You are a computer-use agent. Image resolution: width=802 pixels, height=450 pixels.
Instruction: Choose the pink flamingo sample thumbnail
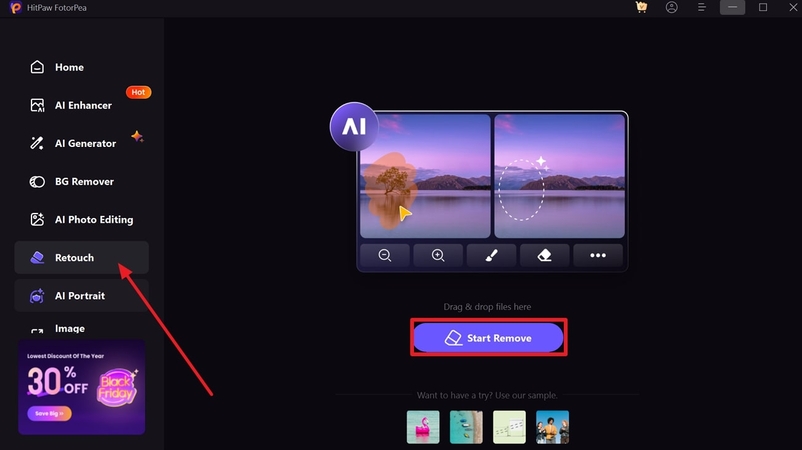tap(423, 427)
